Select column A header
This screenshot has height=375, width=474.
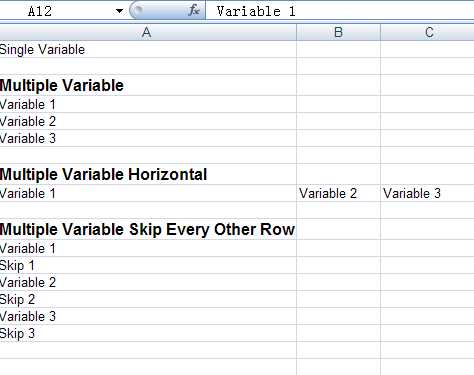147,33
